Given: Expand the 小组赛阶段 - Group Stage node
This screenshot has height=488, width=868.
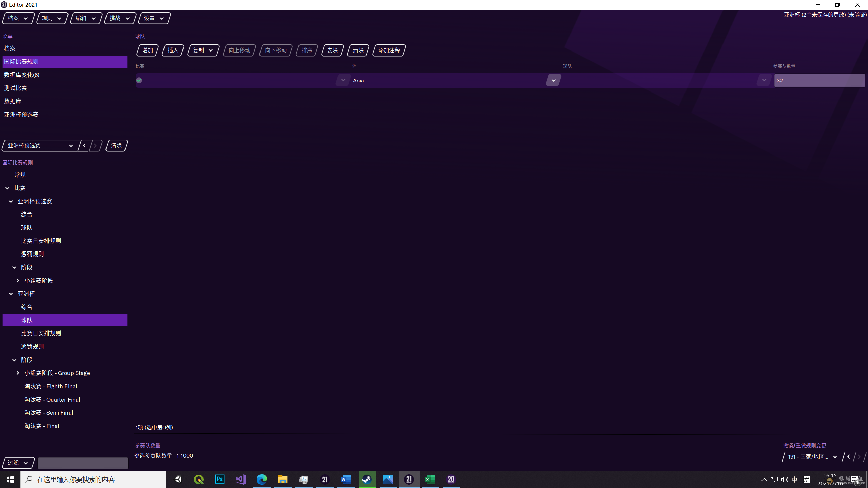Looking at the screenshot, I should coord(18,373).
